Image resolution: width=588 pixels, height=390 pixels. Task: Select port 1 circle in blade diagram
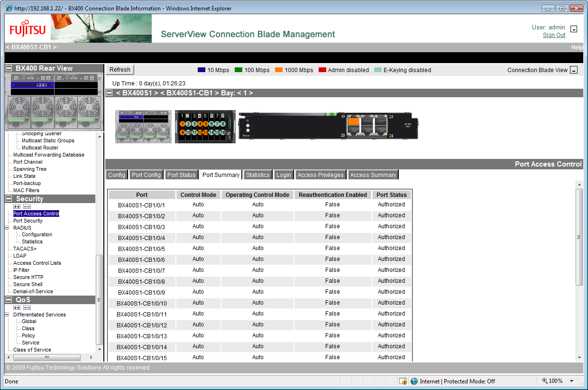[183, 124]
